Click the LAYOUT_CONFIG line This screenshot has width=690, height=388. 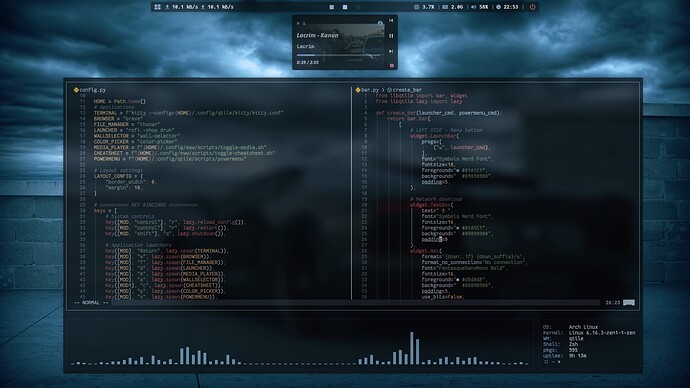point(118,176)
